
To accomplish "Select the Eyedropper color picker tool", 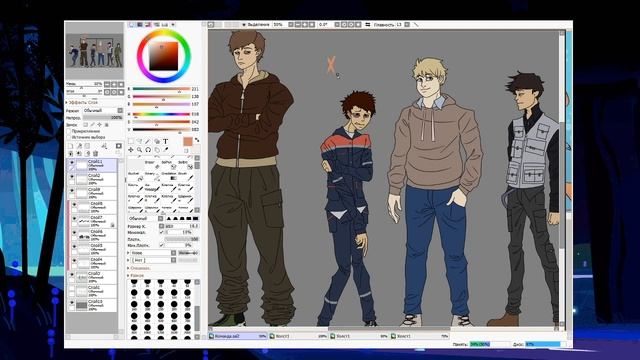I will click(x=166, y=150).
